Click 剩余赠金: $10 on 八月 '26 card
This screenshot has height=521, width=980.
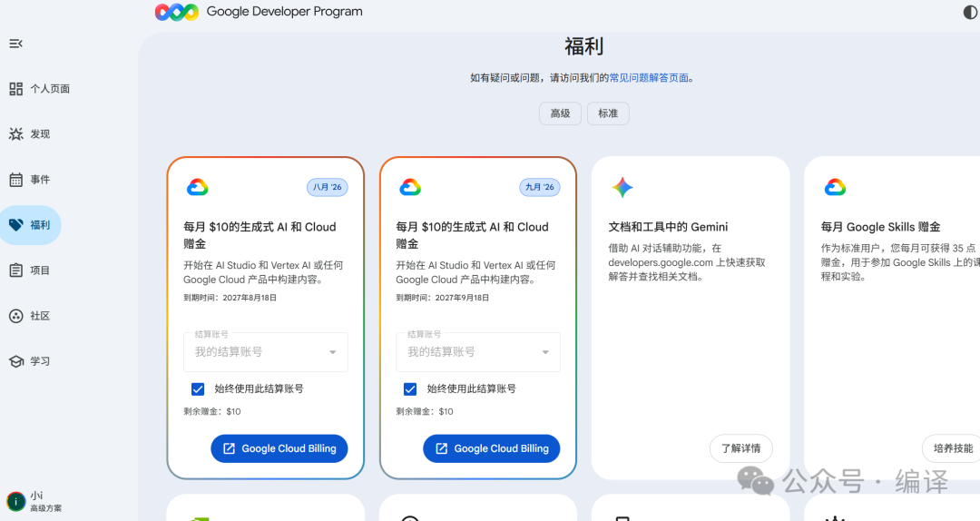pyautogui.click(x=211, y=411)
